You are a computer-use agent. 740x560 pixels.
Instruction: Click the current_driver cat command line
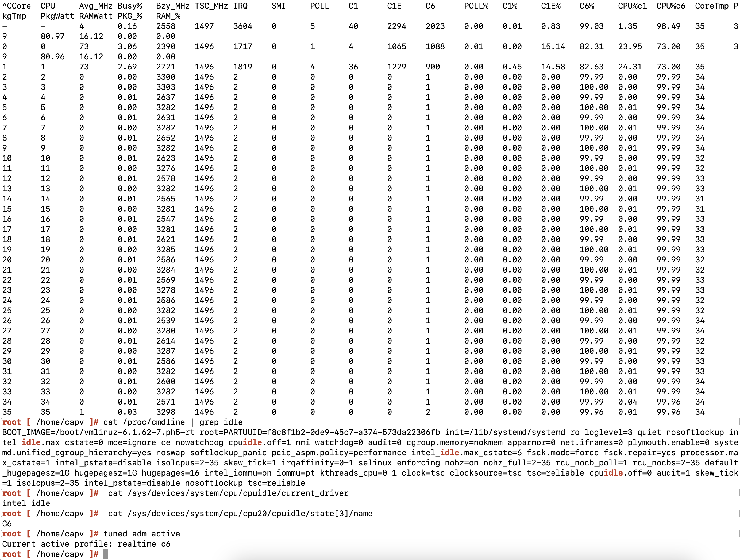coord(228,493)
